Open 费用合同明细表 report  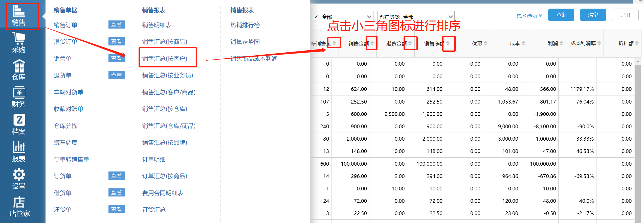pos(163,193)
